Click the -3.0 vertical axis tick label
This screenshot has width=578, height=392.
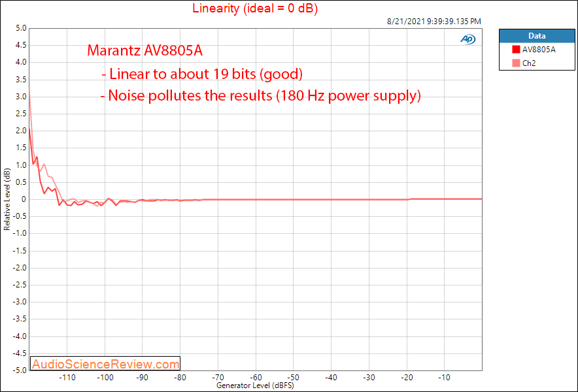point(20,302)
